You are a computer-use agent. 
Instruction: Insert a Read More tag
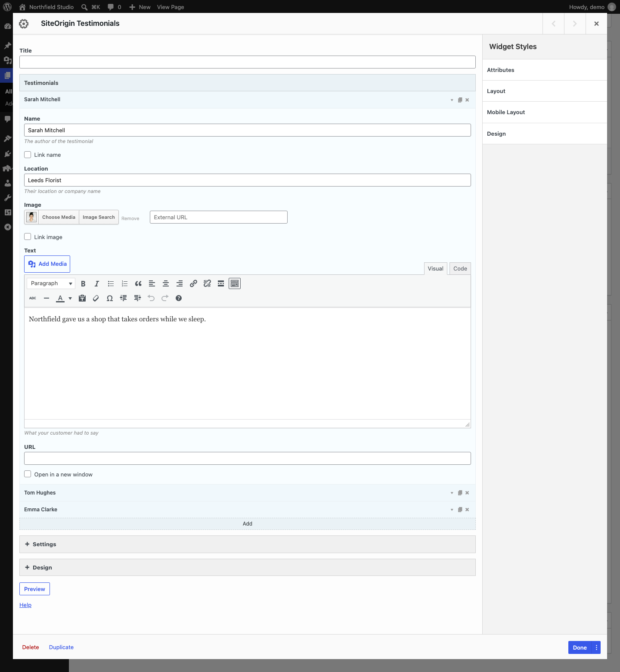[x=221, y=283]
